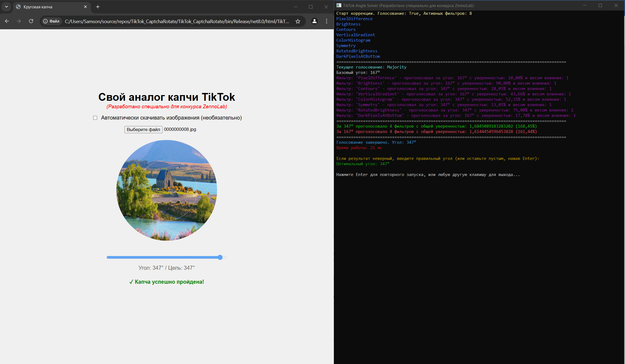Click the angle rotation slider handle
Screen dimensions: 625x364
click(x=220, y=257)
